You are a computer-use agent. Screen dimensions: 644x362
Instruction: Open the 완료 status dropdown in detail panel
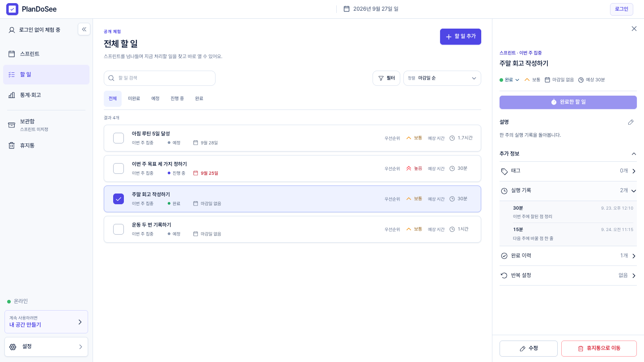[509, 80]
